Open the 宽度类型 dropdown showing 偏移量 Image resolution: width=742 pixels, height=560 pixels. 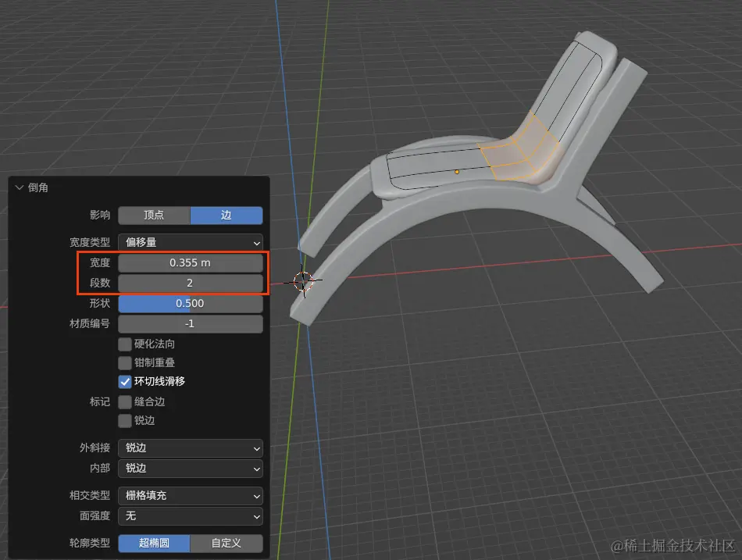coord(191,242)
